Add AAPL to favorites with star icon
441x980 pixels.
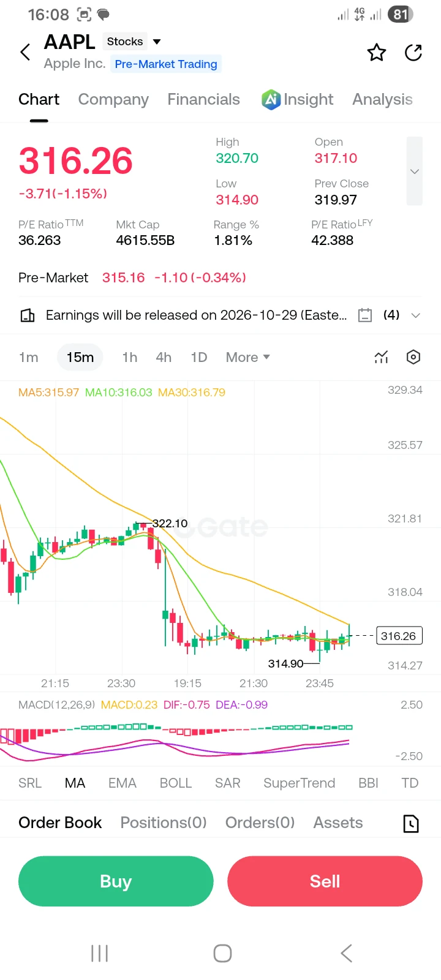pyautogui.click(x=377, y=53)
